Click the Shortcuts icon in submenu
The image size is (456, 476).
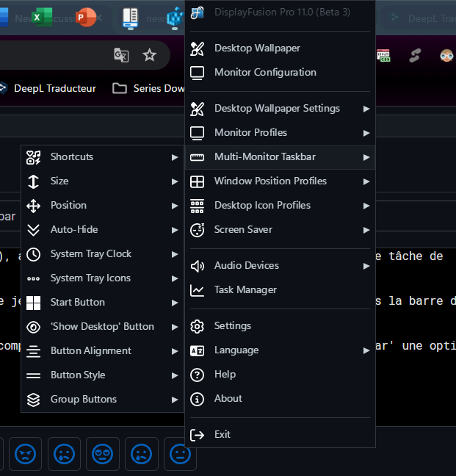point(33,157)
